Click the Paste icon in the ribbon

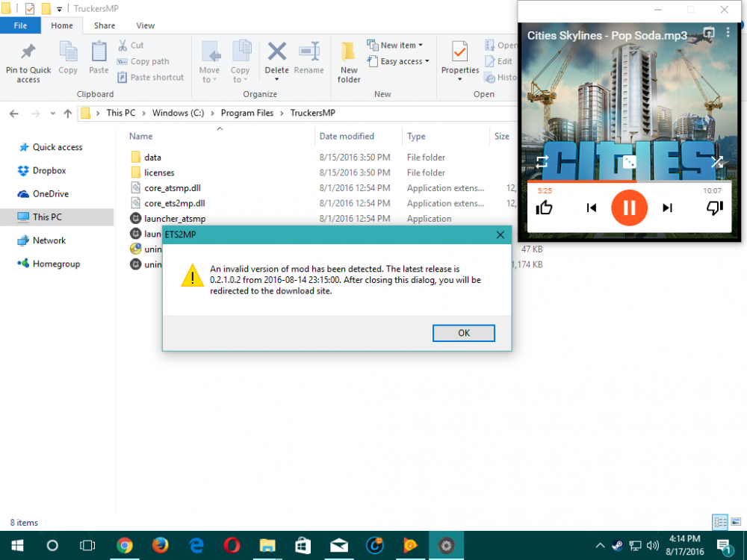99,60
